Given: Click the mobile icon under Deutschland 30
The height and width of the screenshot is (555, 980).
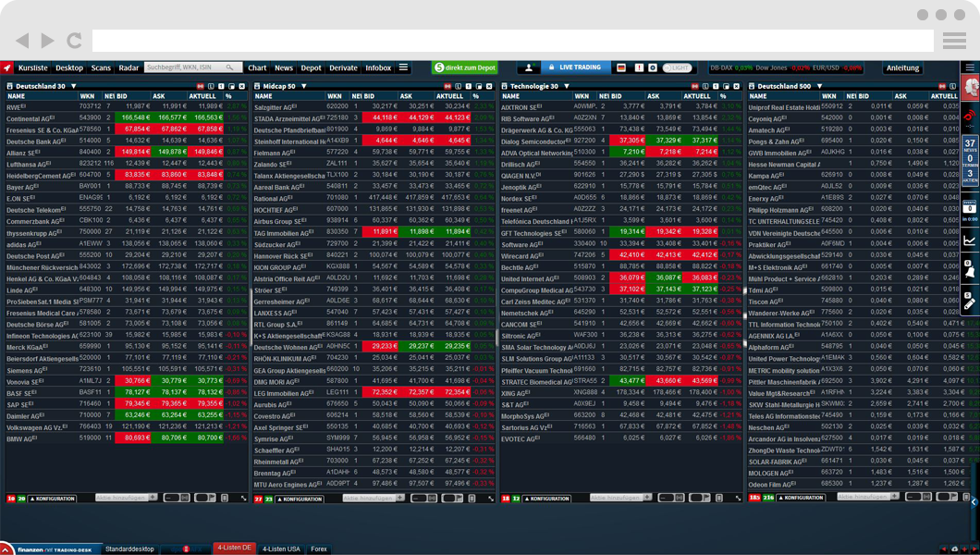Looking at the screenshot, I should [225, 499].
